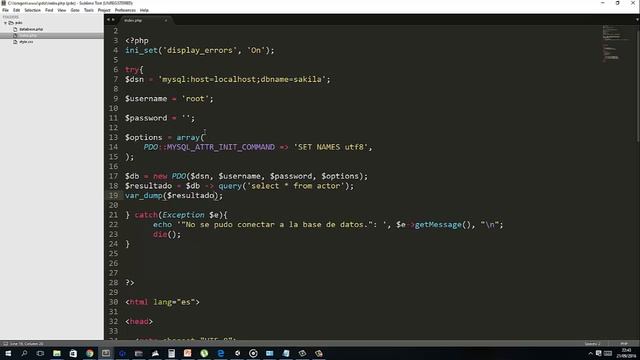
Task: Open the green taskbar app after Task View
Action: (57, 353)
